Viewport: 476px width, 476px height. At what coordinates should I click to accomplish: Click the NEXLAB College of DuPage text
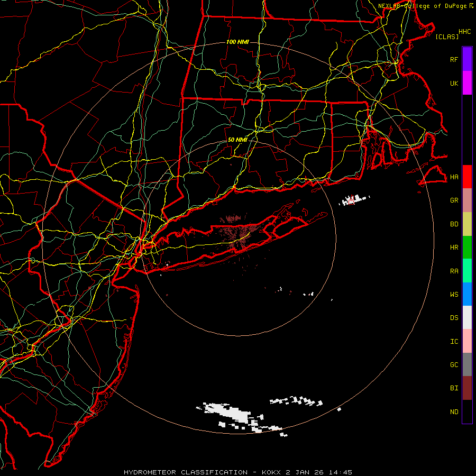point(422,6)
